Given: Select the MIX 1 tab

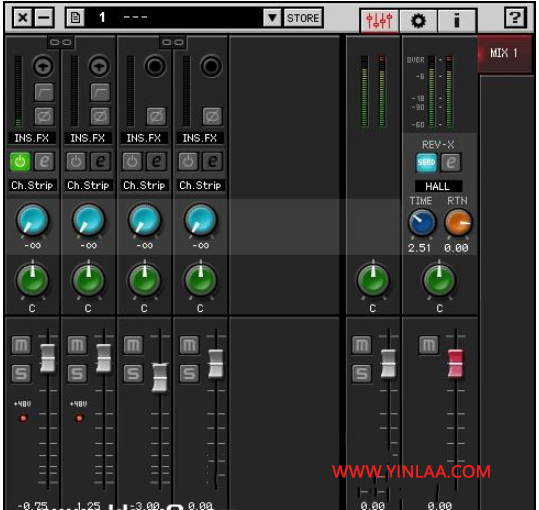Looking at the screenshot, I should coord(504,53).
